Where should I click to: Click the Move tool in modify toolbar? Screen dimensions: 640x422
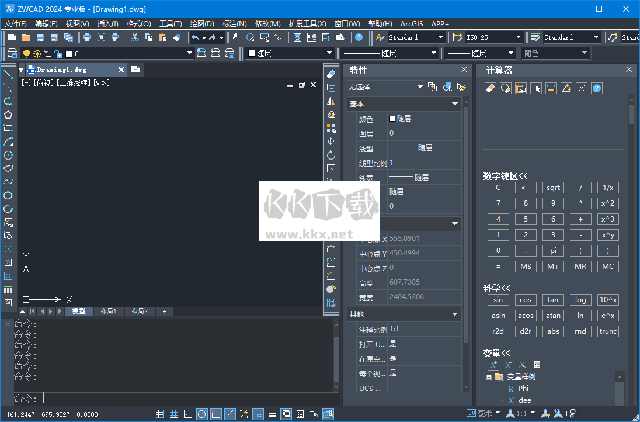[x=331, y=142]
